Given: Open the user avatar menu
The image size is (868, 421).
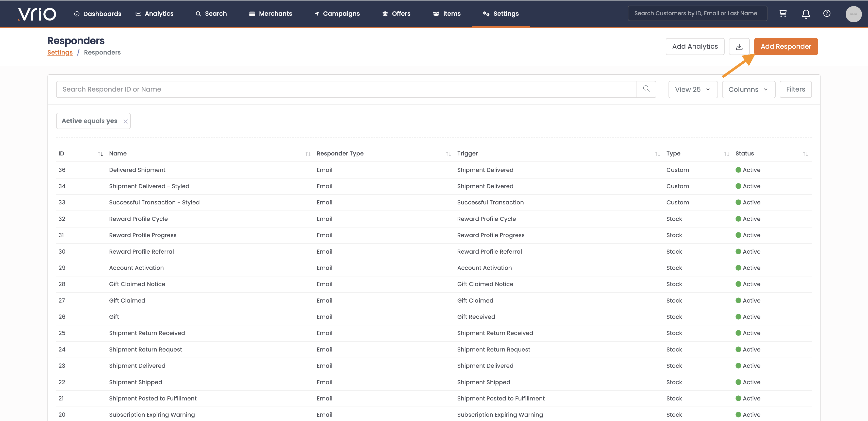Looking at the screenshot, I should tap(853, 14).
